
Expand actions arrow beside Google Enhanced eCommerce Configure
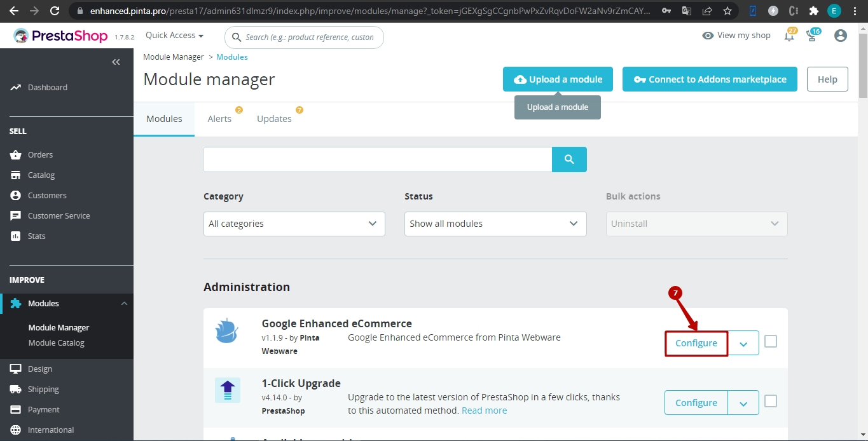click(x=743, y=343)
